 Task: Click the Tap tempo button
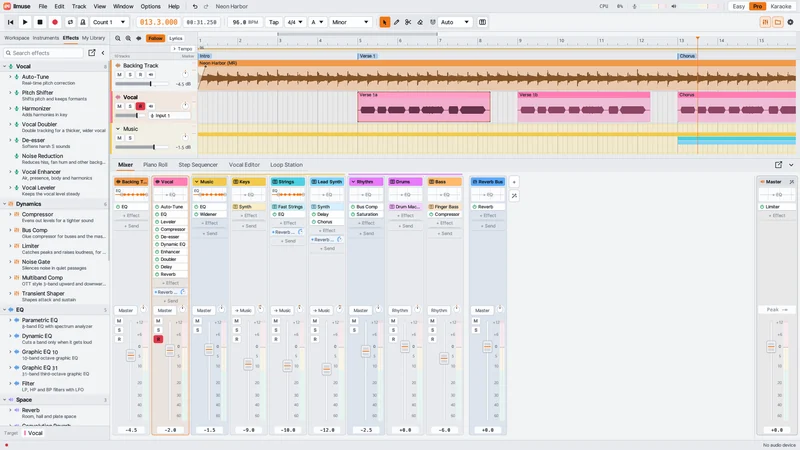[274, 22]
